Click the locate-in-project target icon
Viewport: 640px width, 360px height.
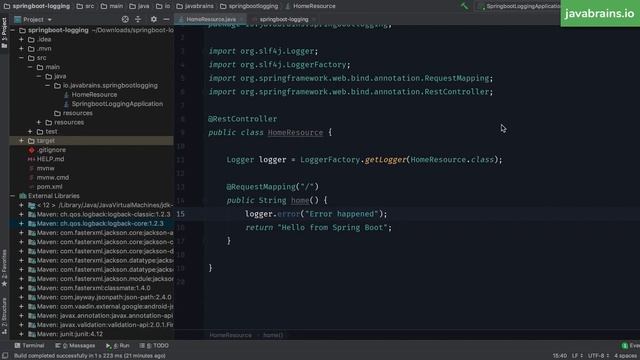[125, 19]
